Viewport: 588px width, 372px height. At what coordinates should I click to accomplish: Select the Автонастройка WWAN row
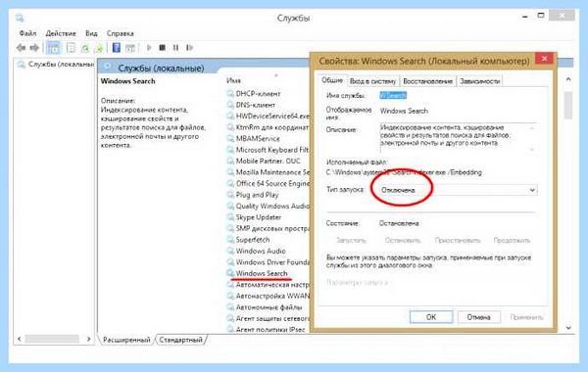click(x=269, y=296)
